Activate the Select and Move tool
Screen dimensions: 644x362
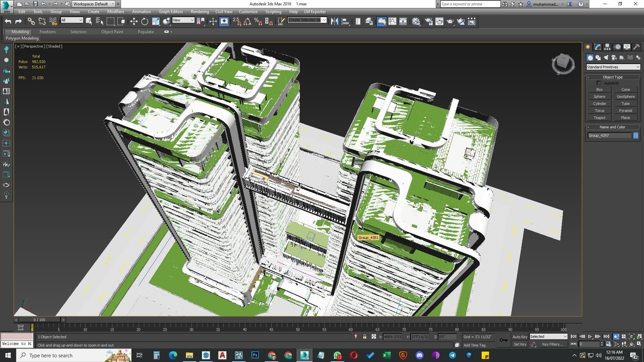point(134,21)
